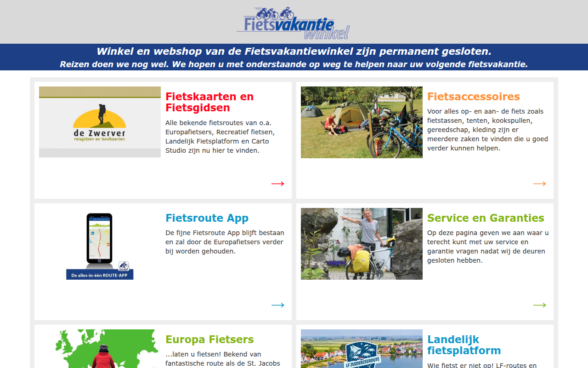Click the description starting 'De fijne Fietsroute App'
The height and width of the screenshot is (368, 588).
click(x=225, y=242)
